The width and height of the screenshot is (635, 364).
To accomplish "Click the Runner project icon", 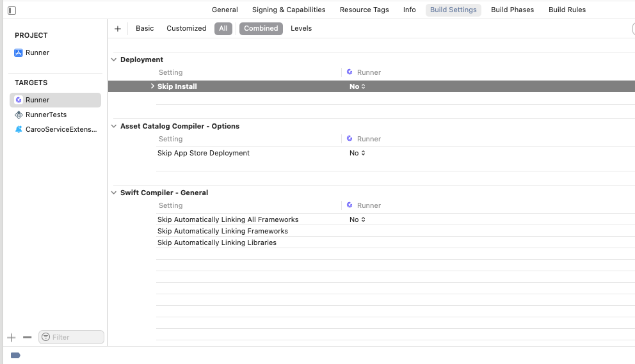I will tap(18, 52).
